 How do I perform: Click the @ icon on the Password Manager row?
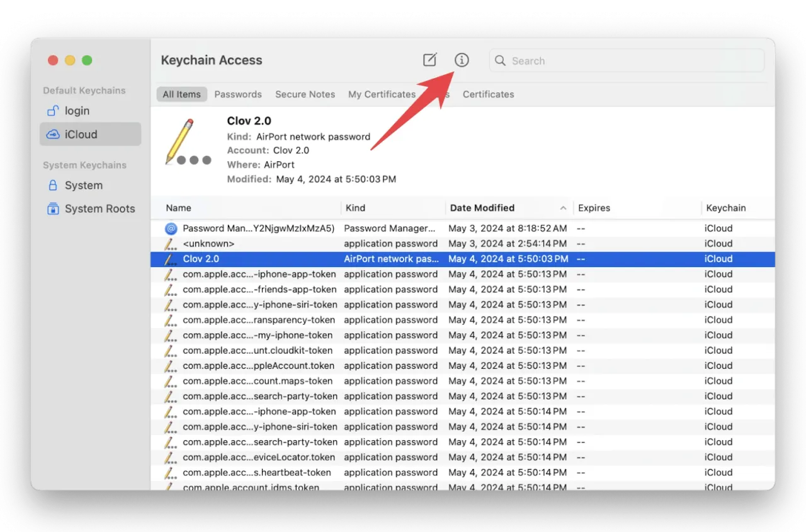click(170, 228)
